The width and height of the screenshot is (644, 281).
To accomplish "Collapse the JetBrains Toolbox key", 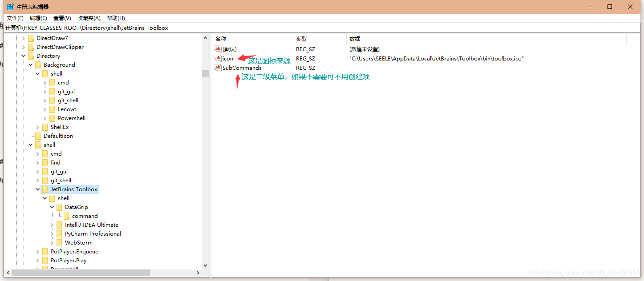I will pos(38,189).
